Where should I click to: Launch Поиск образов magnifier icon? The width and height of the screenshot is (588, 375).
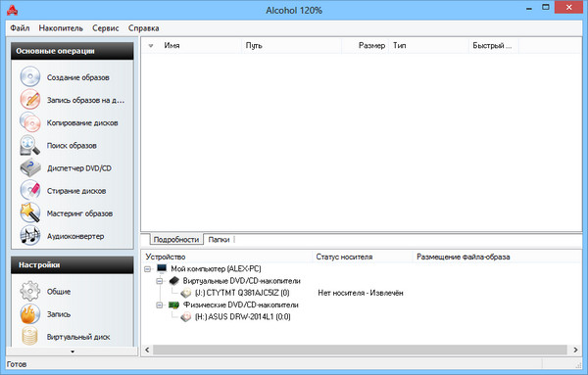[30, 145]
